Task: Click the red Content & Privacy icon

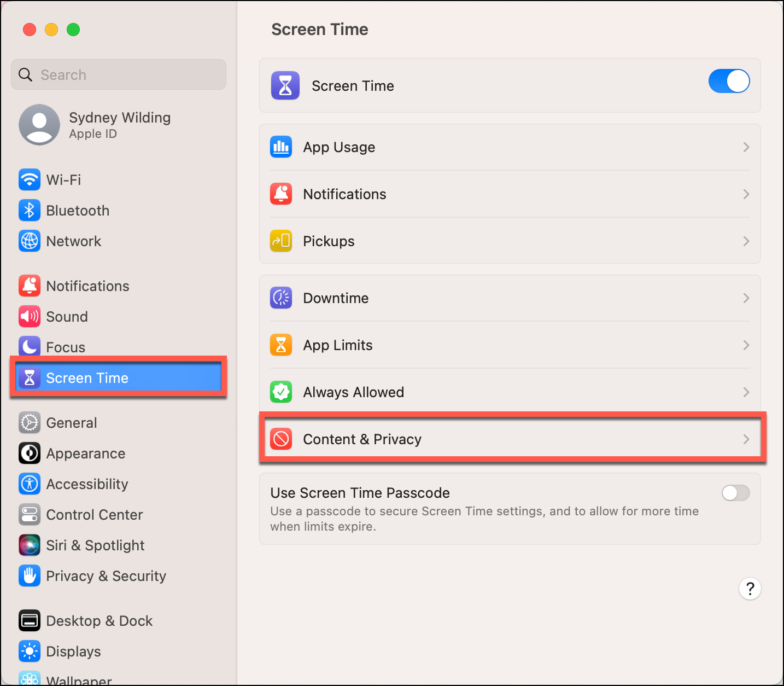Action: coord(281,439)
